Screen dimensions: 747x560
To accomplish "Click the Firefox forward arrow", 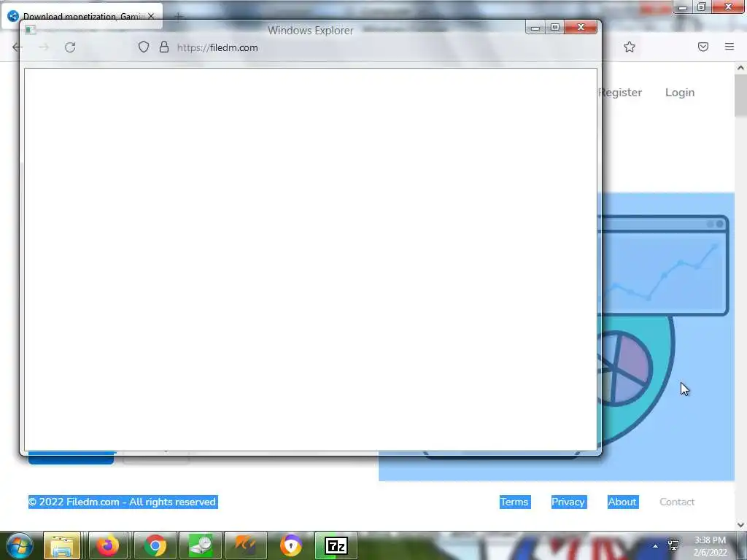I will pos(44,47).
